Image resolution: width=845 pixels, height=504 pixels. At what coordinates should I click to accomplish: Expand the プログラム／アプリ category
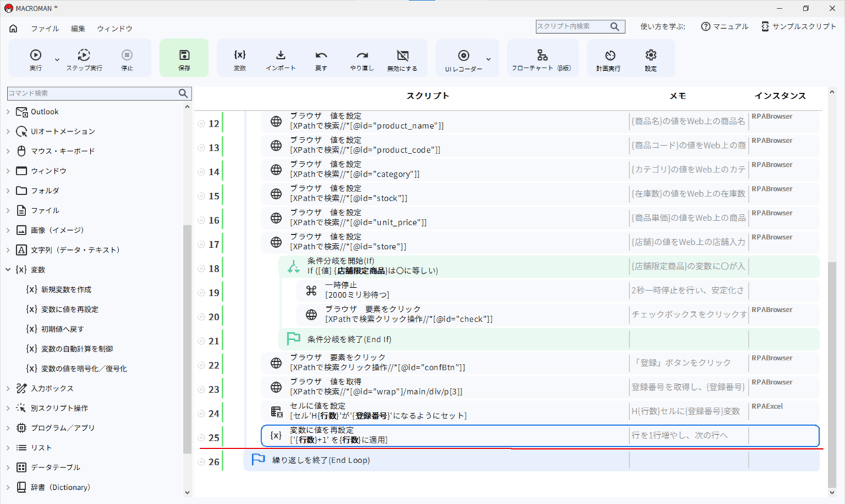[8, 428]
